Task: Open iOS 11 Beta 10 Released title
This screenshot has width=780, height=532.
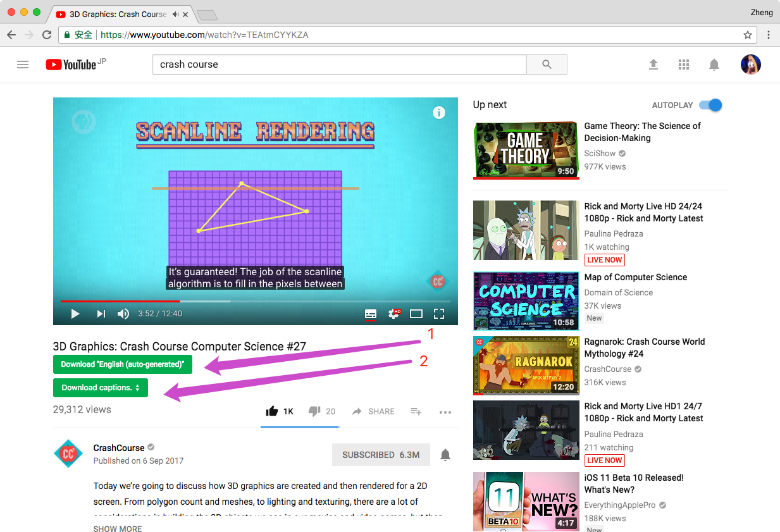Action: tap(634, 484)
